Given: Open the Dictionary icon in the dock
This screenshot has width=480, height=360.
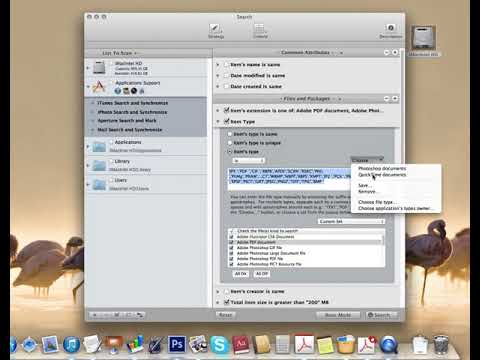Looking at the screenshot, I should [x=241, y=345].
